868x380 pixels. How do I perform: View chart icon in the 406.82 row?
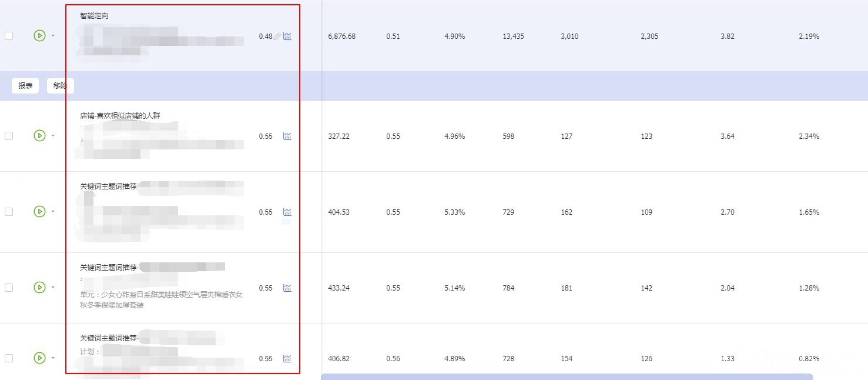click(x=287, y=359)
